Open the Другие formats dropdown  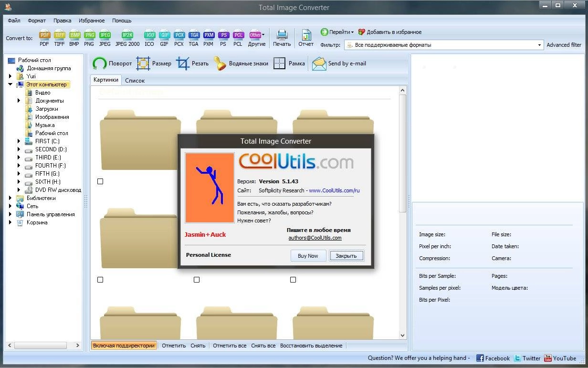click(x=257, y=38)
